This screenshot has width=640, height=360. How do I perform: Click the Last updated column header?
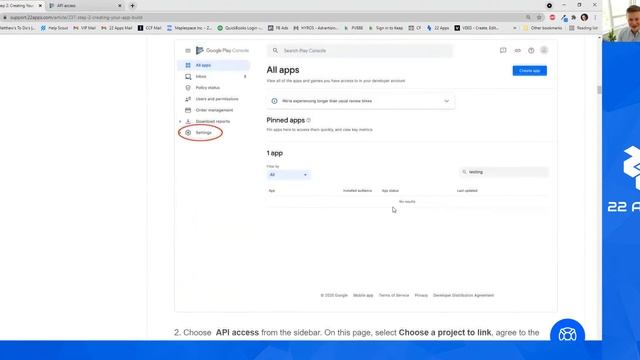tap(467, 191)
